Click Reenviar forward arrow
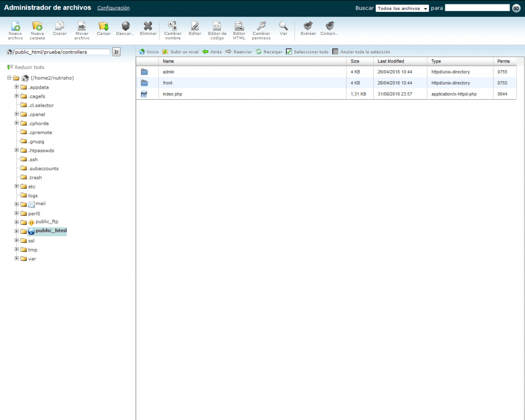 [x=239, y=52]
